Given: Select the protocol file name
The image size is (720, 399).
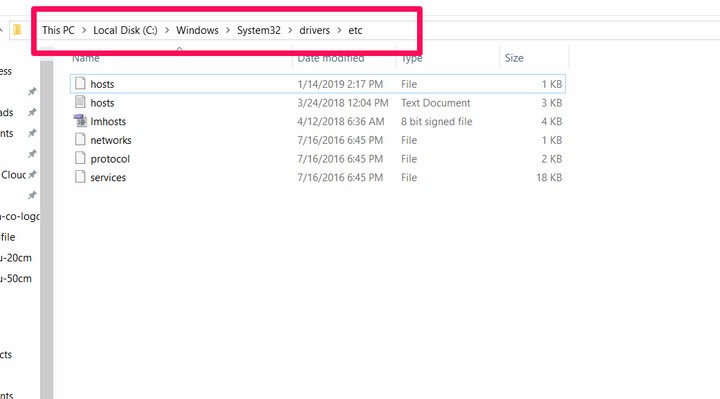Looking at the screenshot, I should click(110, 159).
